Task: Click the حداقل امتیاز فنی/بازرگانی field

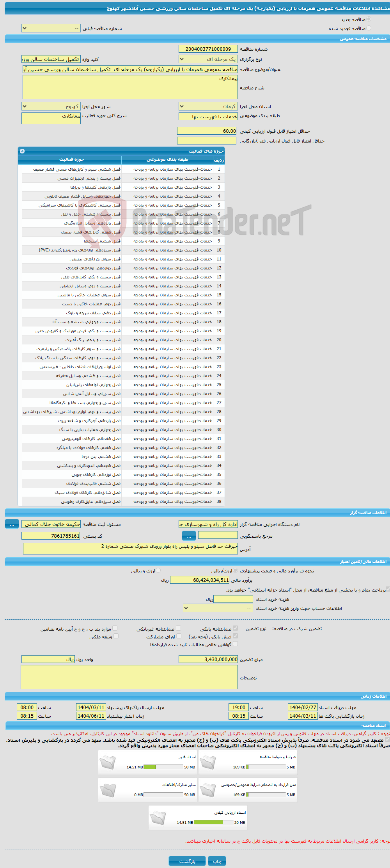Action: (x=207, y=141)
